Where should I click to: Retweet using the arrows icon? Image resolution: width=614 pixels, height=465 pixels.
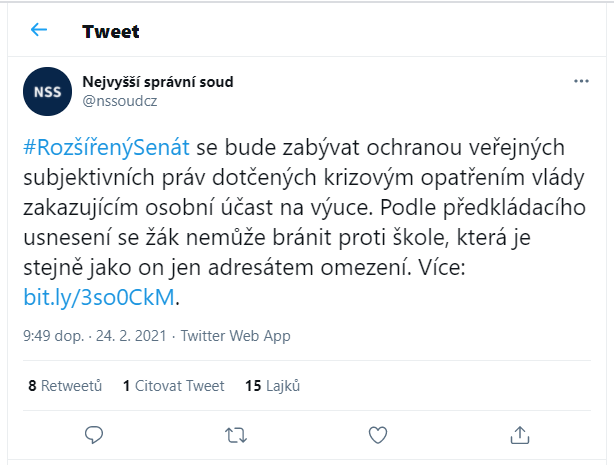tap(236, 435)
